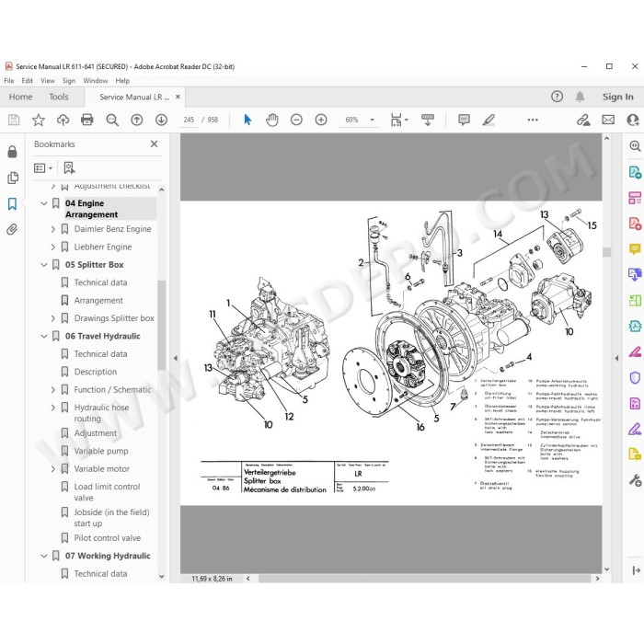Close the Bookmarks panel
This screenshot has height=644, width=644.
coord(154,144)
